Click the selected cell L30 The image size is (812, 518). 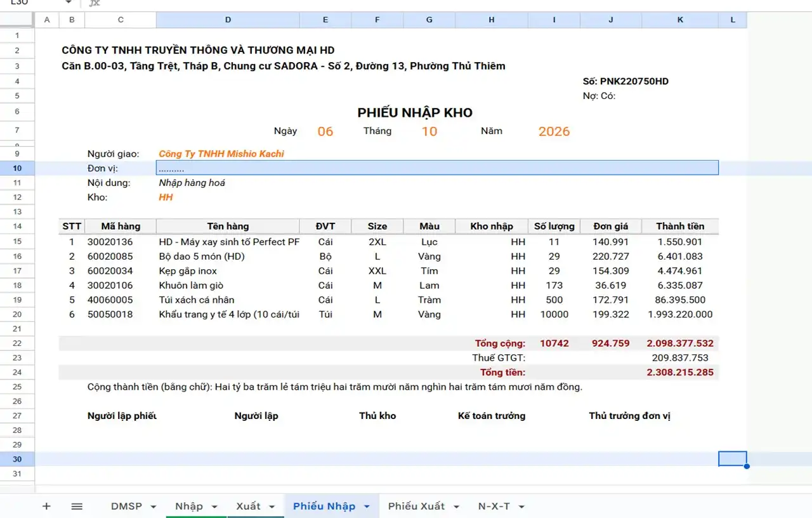tap(732, 459)
